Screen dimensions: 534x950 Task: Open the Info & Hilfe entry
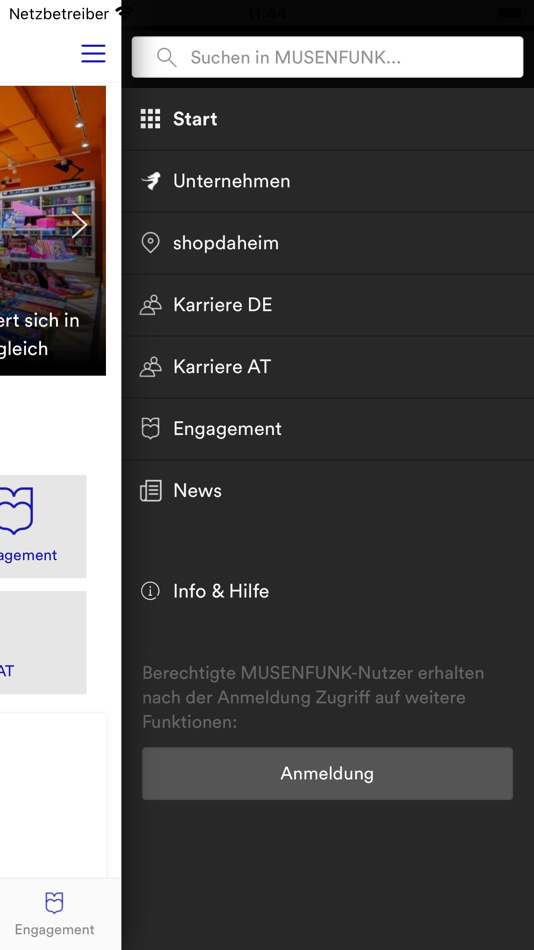point(328,591)
